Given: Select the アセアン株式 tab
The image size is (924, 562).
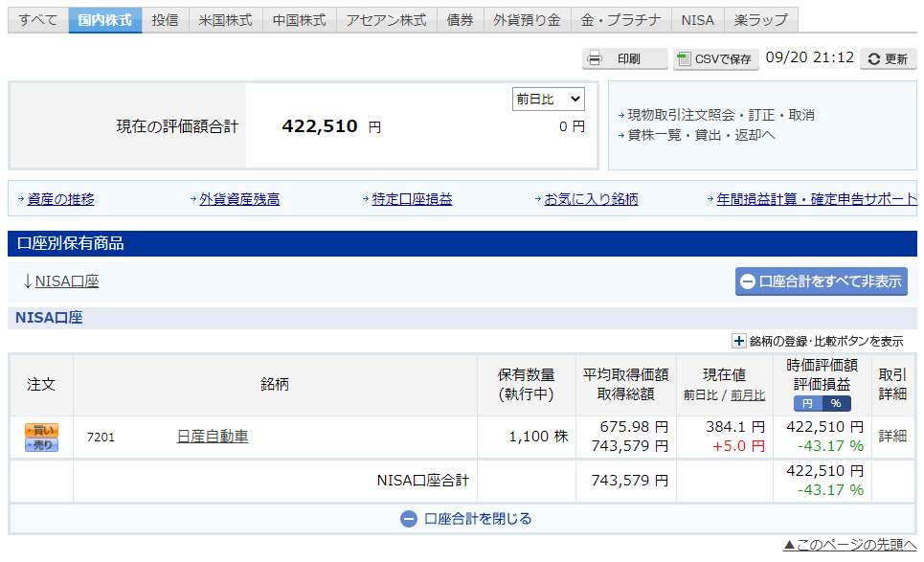Looking at the screenshot, I should click(386, 20).
